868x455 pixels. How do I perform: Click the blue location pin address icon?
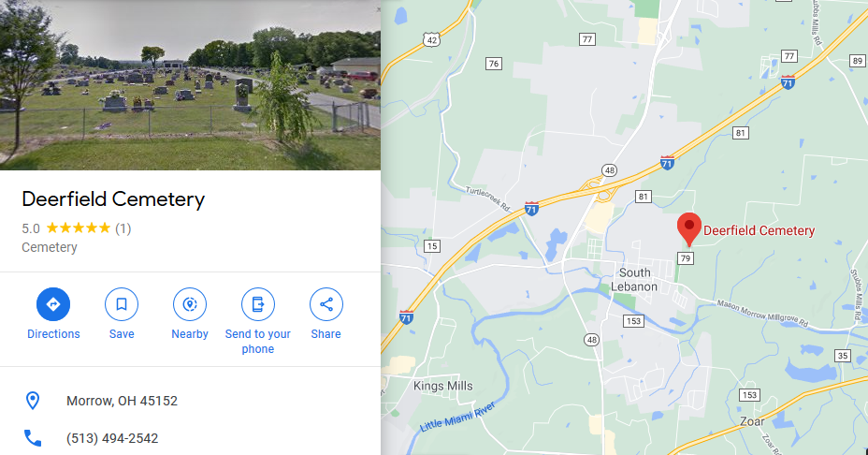tap(33, 401)
